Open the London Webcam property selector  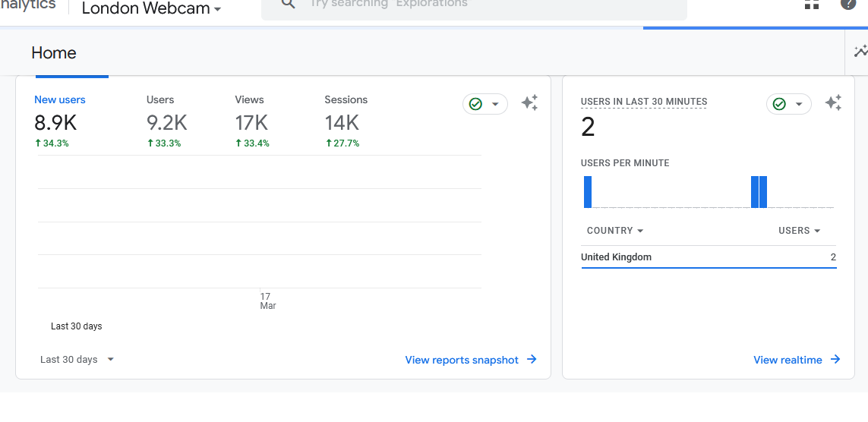151,8
